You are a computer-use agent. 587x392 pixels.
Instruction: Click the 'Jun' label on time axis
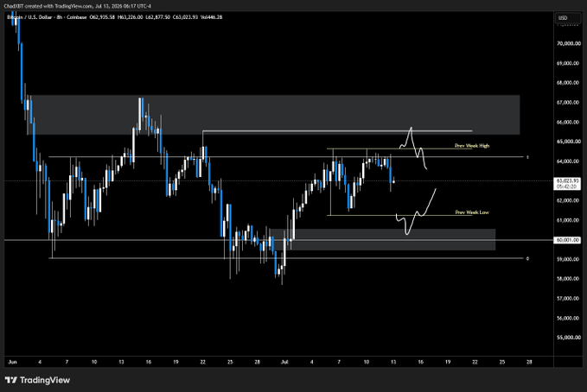point(12,362)
